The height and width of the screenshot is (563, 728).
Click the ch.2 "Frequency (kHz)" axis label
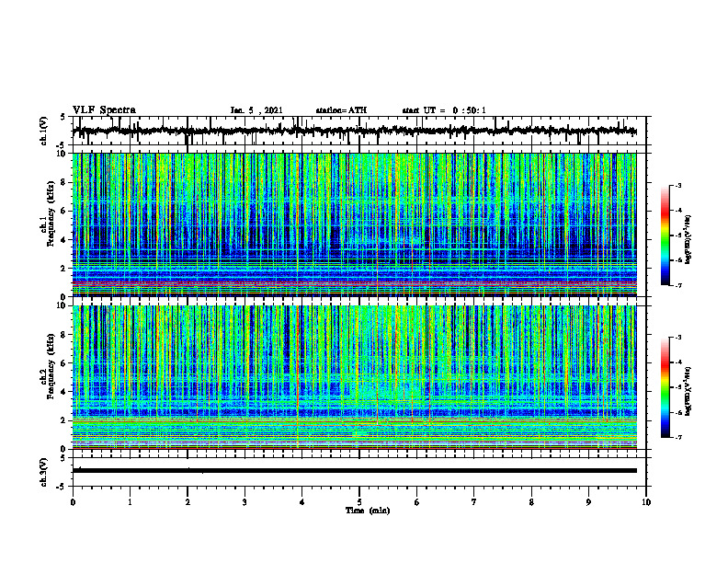pos(51,366)
